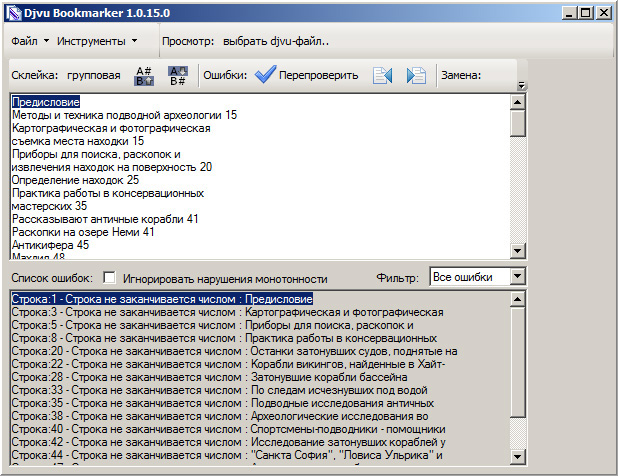
Task: Select error Строка:5 Приборы для поиска
Action: pos(212,325)
